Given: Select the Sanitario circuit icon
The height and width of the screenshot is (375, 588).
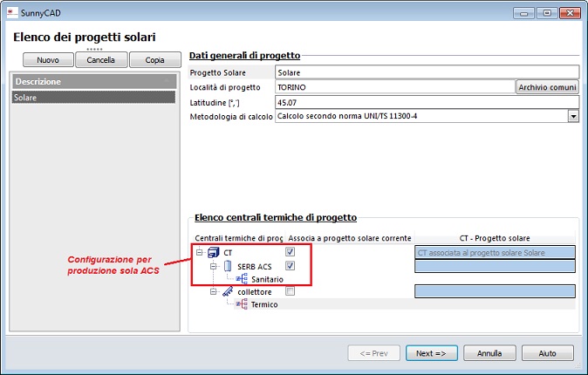Looking at the screenshot, I should 242,279.
